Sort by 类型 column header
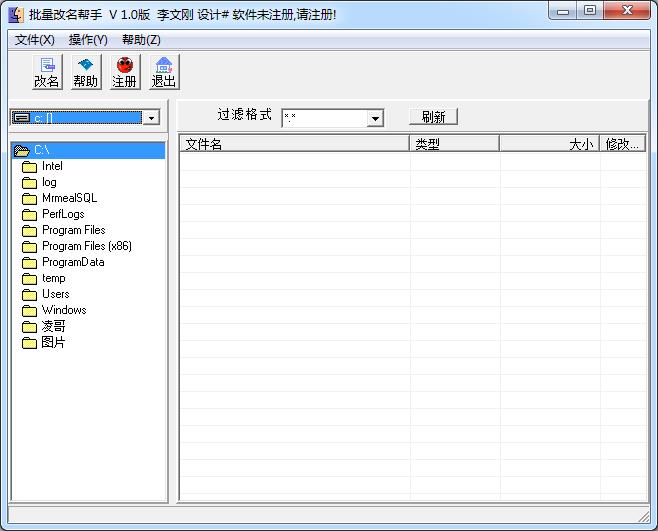 point(454,144)
